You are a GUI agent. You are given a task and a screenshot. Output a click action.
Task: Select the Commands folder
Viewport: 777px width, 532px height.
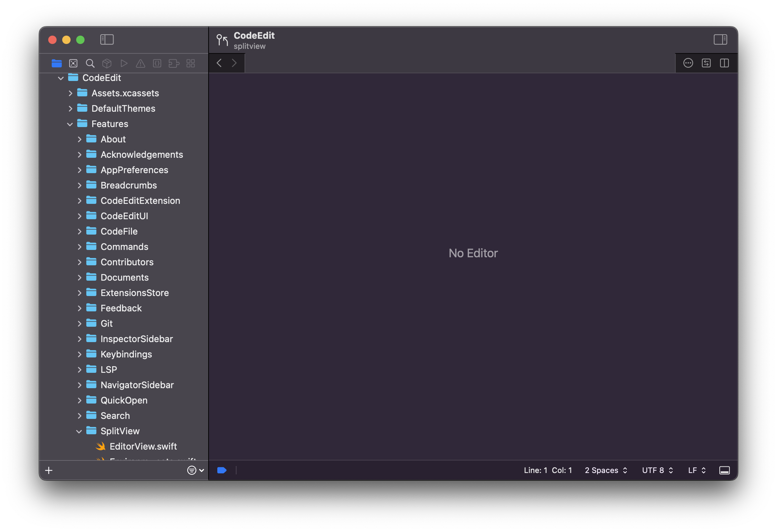point(124,247)
